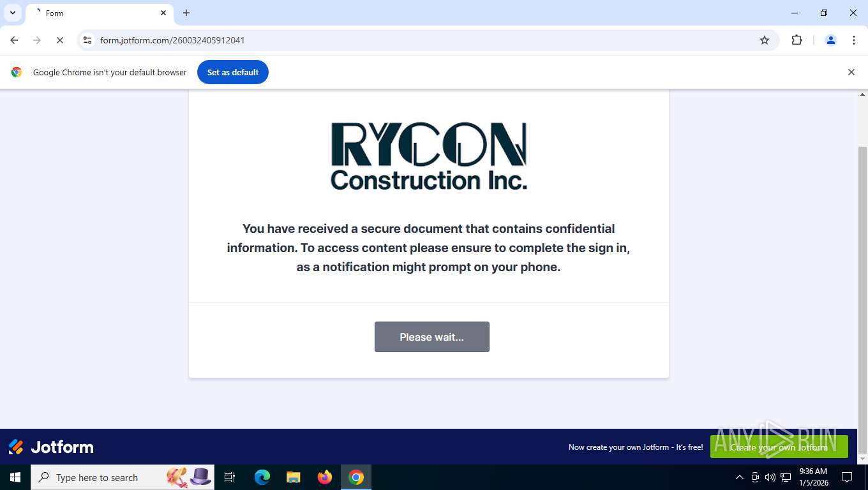Open the clock showing 9:36 AM
This screenshot has width=868, height=490.
point(813,477)
